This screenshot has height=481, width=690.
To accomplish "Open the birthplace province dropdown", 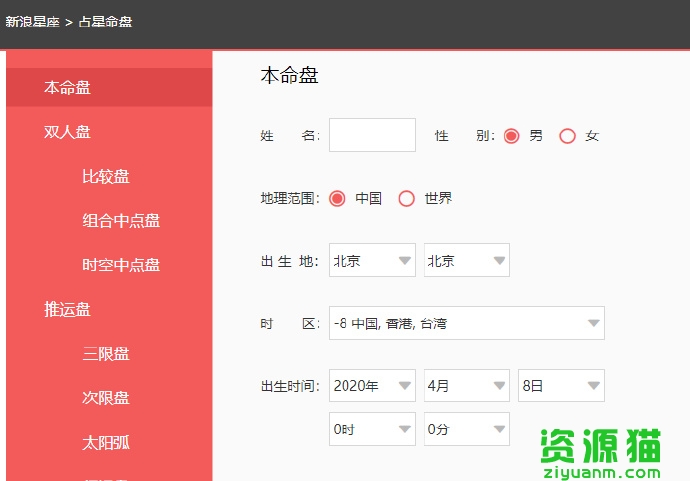I will 372,260.
